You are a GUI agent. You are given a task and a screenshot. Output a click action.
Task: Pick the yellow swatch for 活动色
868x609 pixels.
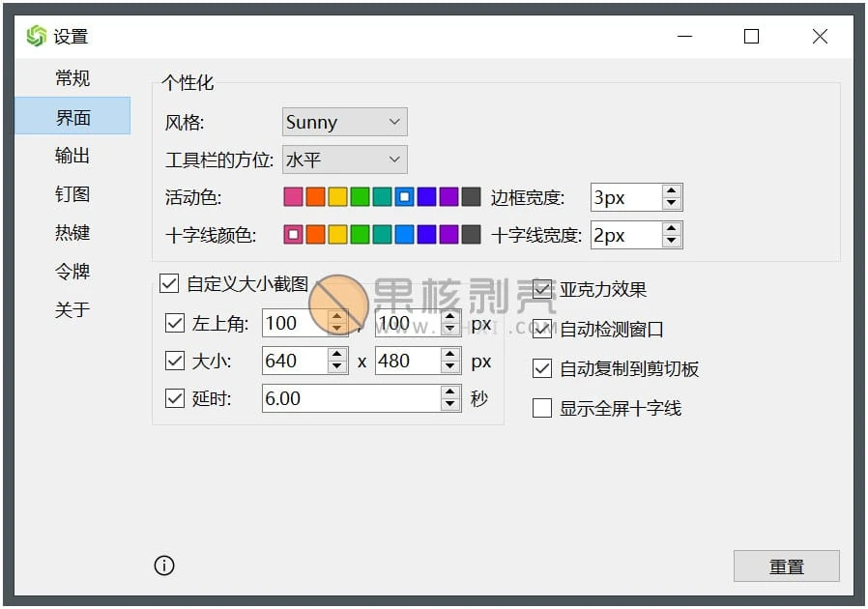(x=337, y=197)
